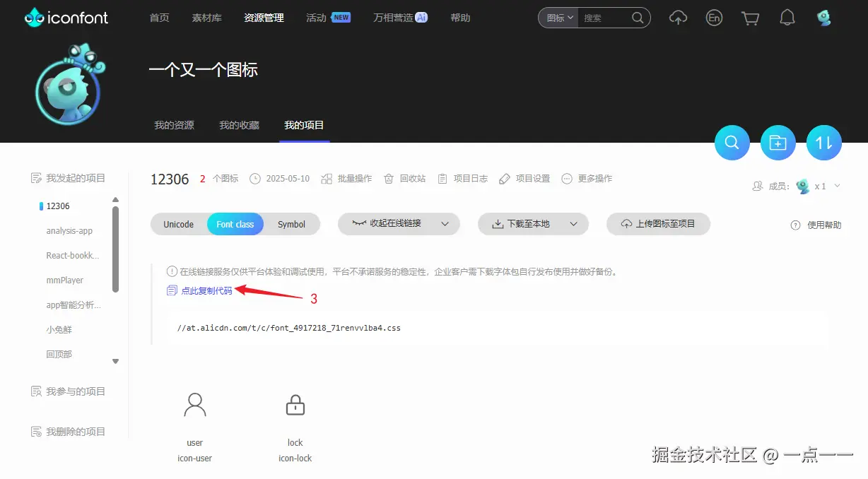Open the 素材库 menu
The width and height of the screenshot is (868, 479).
[206, 18]
